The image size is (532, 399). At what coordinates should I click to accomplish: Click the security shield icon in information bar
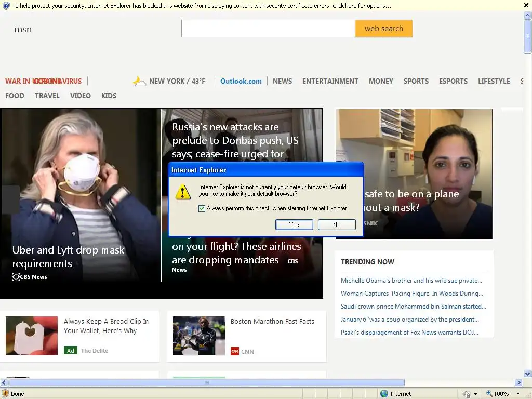pos(6,5)
